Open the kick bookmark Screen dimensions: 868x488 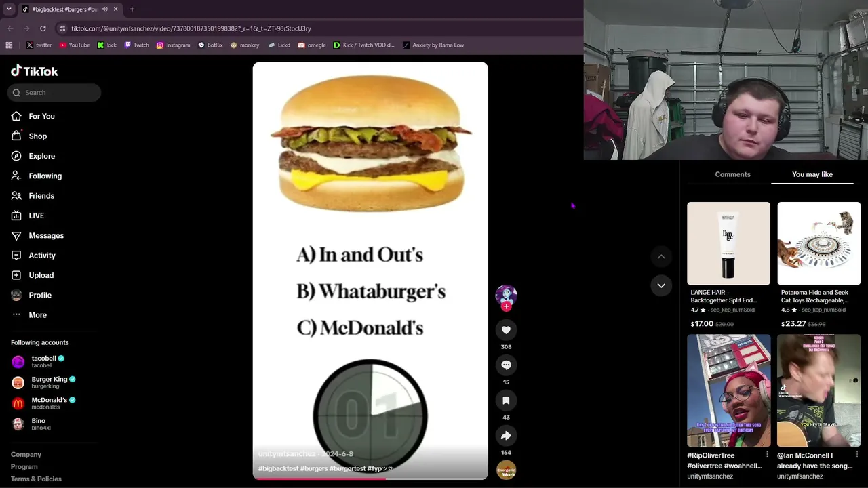(107, 45)
